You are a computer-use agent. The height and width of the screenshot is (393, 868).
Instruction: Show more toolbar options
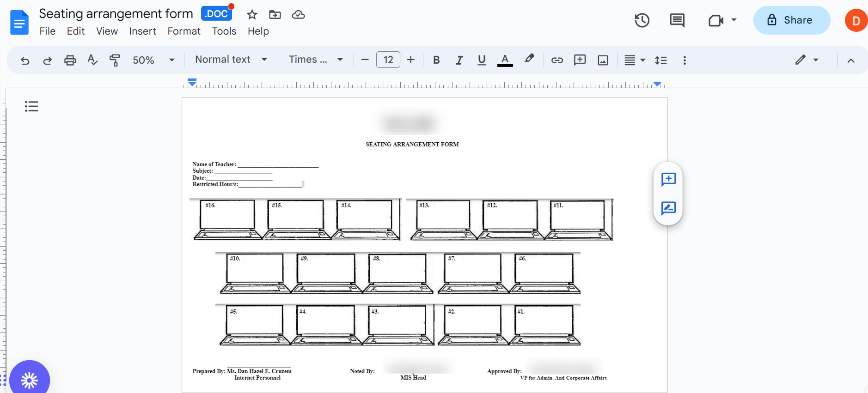point(685,60)
